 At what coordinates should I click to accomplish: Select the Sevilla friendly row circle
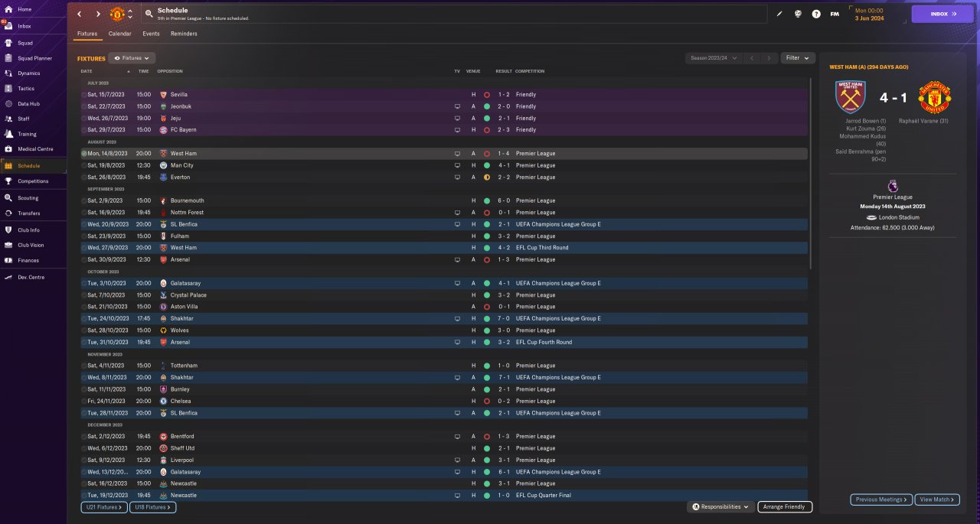[x=84, y=95]
